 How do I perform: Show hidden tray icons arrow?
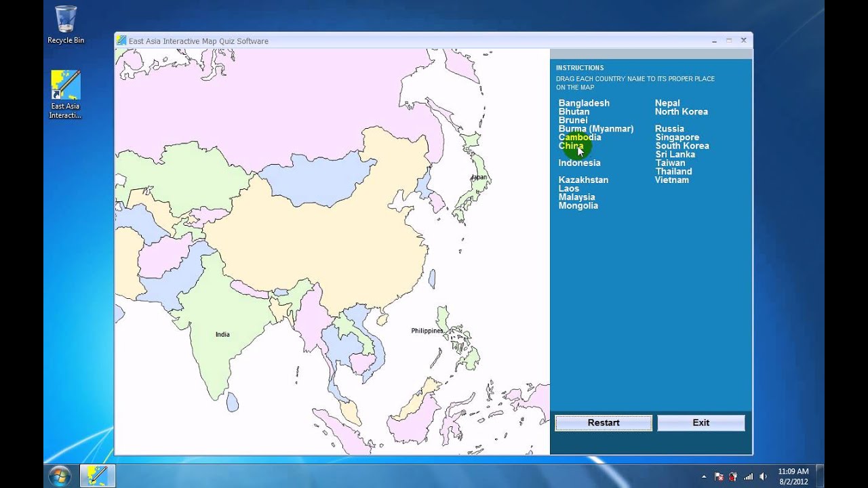point(704,476)
